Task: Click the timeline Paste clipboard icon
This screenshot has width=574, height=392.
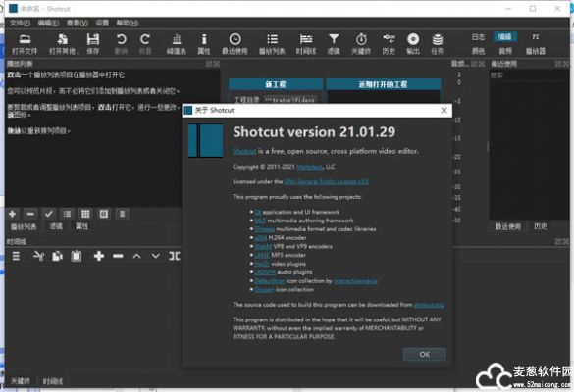Action: pos(77,256)
